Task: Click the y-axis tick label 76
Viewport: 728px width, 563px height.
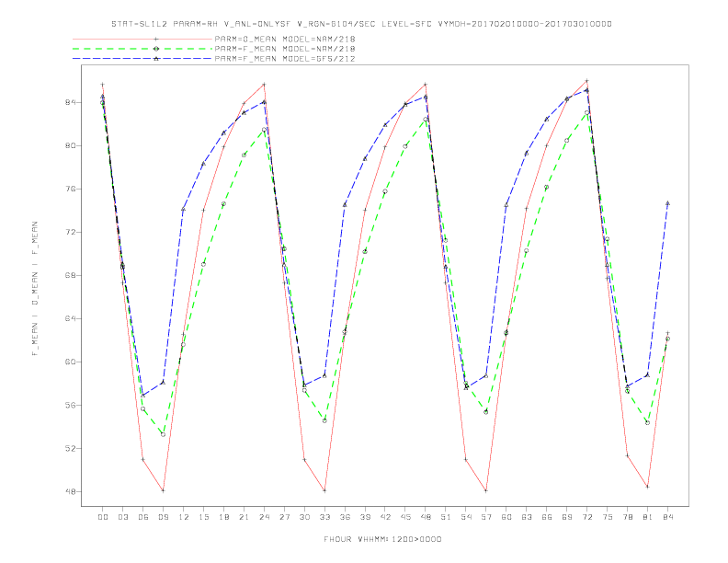Action: tap(71, 190)
